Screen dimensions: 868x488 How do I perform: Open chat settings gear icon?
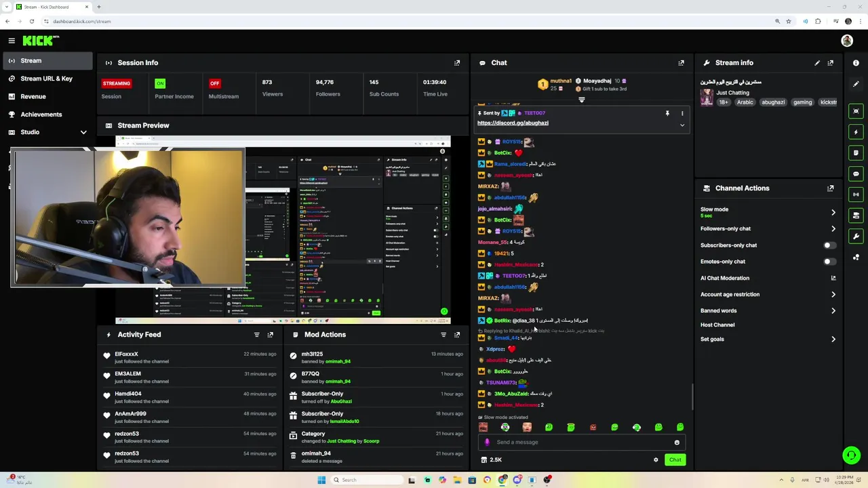click(x=656, y=460)
